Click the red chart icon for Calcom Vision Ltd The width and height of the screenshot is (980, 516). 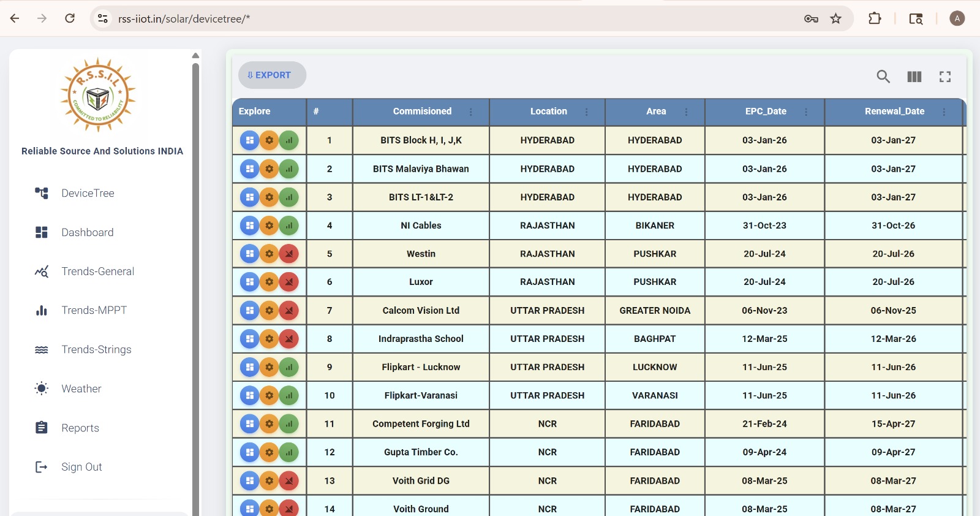point(288,311)
